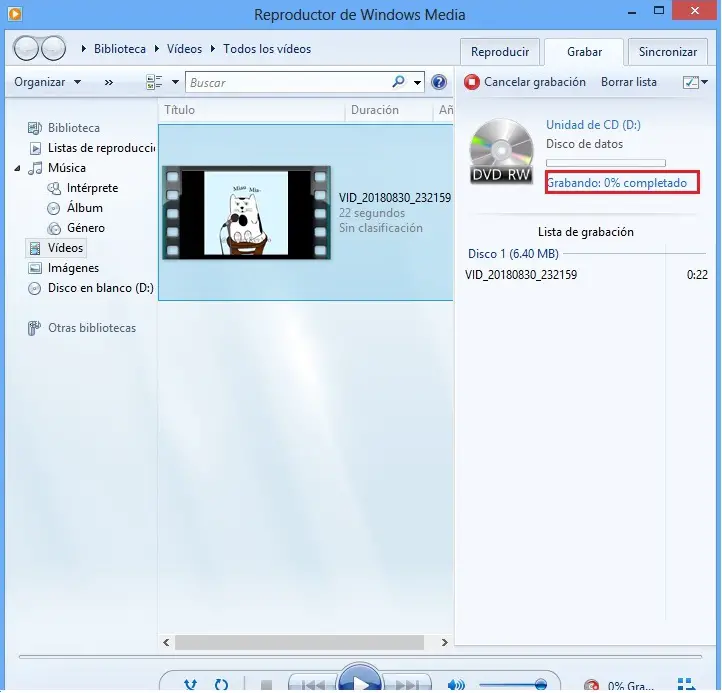Click the horizontal scrollbar thumb
This screenshot has width=722, height=693.
299,642
